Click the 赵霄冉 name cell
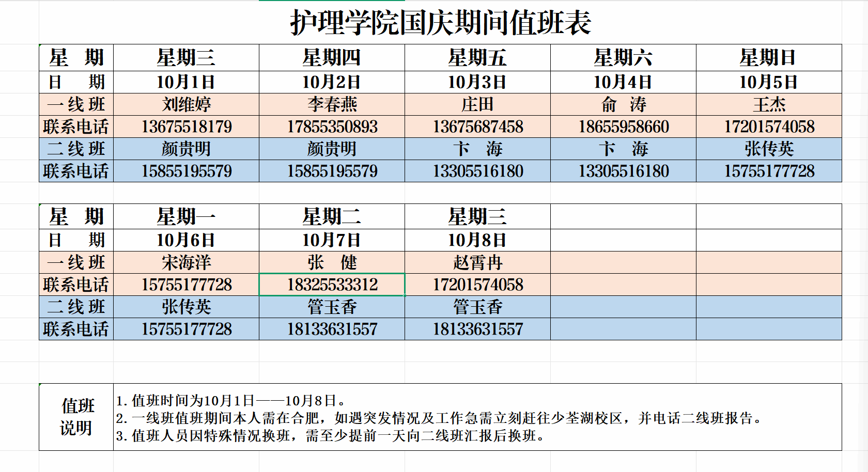 477,262
